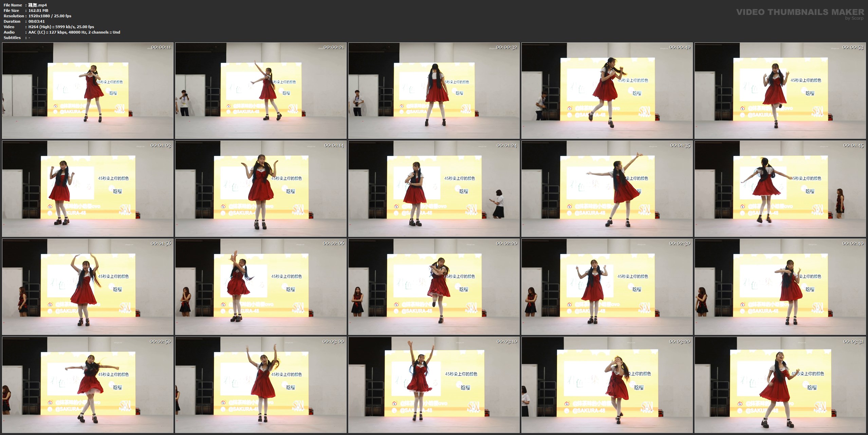Click the Video Thumbnails Maker watermark
Viewport: 868px width, 435px height.
click(x=800, y=13)
